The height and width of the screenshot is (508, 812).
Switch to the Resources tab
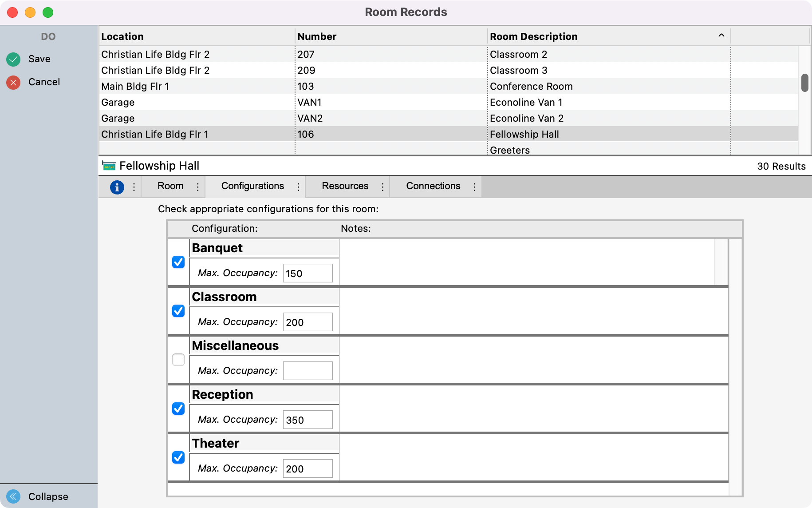pos(345,186)
